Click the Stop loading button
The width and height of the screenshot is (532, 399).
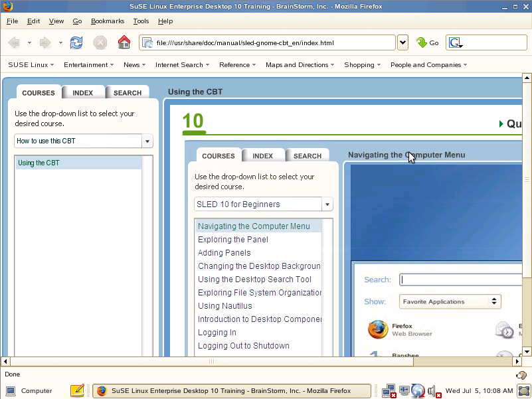pyautogui.click(x=100, y=42)
